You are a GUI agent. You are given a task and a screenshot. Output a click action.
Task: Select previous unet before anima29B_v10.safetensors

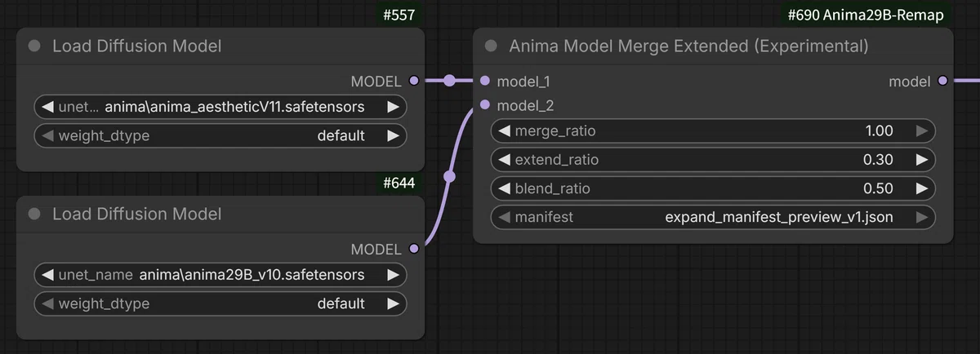tap(47, 275)
